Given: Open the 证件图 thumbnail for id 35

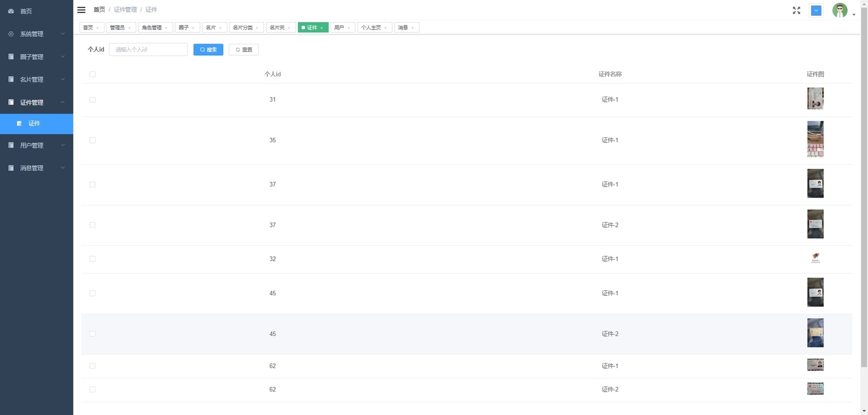Looking at the screenshot, I should (x=815, y=139).
